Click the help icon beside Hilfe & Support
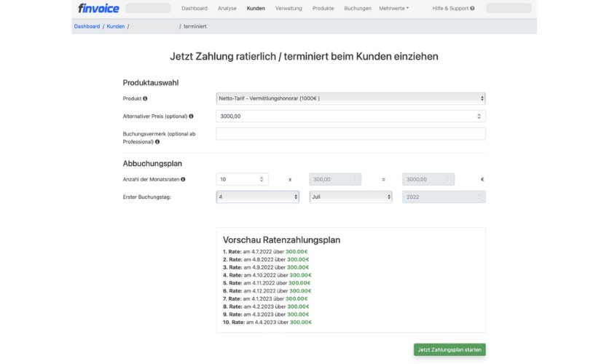Screen dimensions: 609x364 [472, 8]
